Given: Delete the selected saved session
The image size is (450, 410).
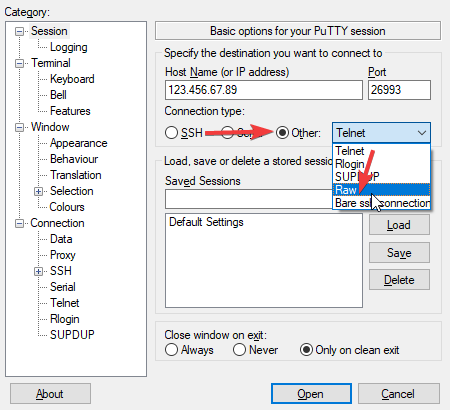Looking at the screenshot, I should click(x=399, y=280).
